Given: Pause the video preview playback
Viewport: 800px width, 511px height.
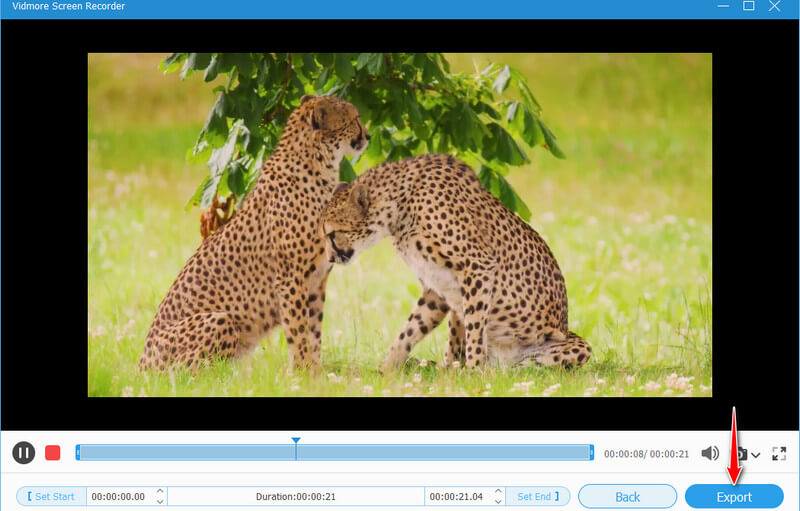Looking at the screenshot, I should (23, 453).
